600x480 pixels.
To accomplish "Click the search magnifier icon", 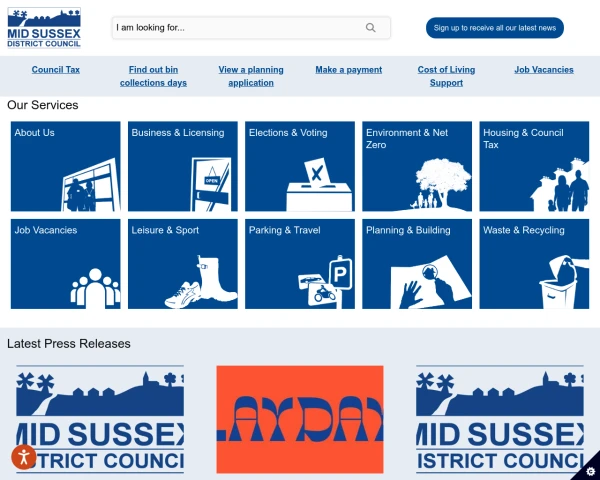I will tap(370, 28).
